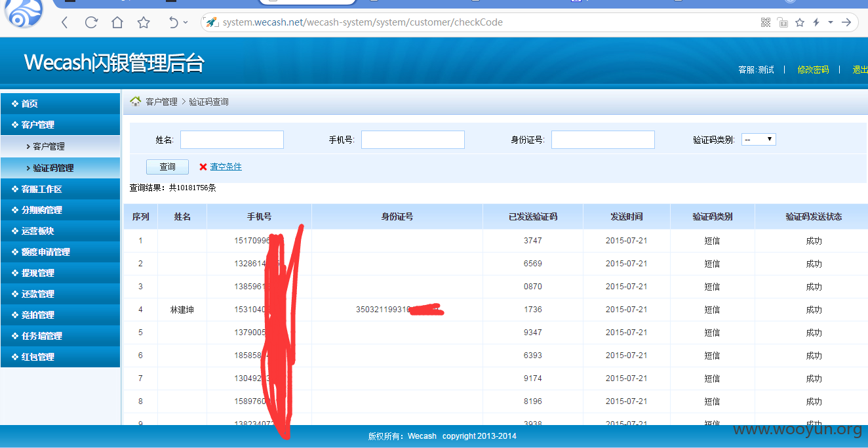This screenshot has width=868, height=448.
Task: Click the 清空条件 link
Action: pos(226,167)
